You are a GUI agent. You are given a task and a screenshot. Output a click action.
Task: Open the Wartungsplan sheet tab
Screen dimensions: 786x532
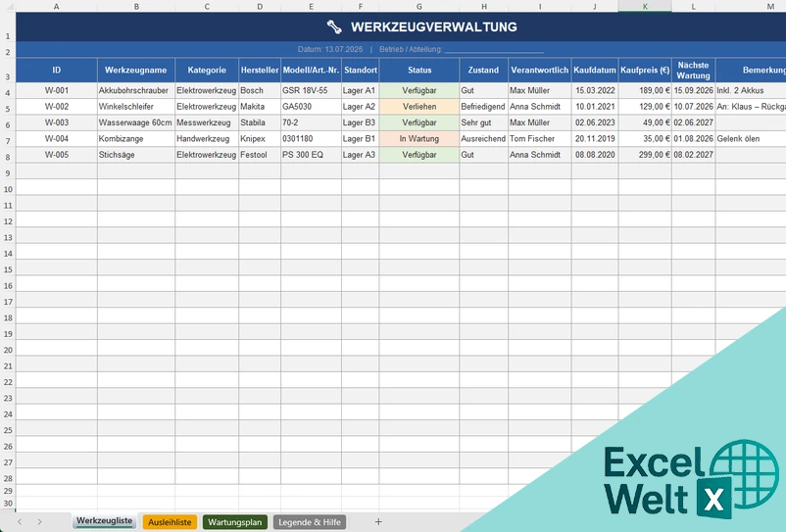[235, 522]
